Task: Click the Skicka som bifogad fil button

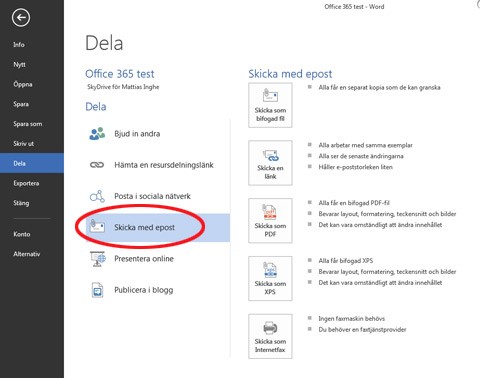Action: [x=270, y=105]
